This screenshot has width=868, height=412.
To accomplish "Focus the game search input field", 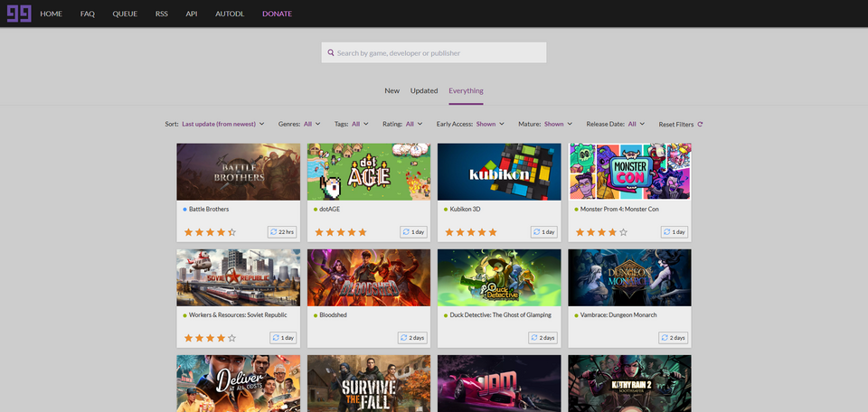I will [x=434, y=53].
